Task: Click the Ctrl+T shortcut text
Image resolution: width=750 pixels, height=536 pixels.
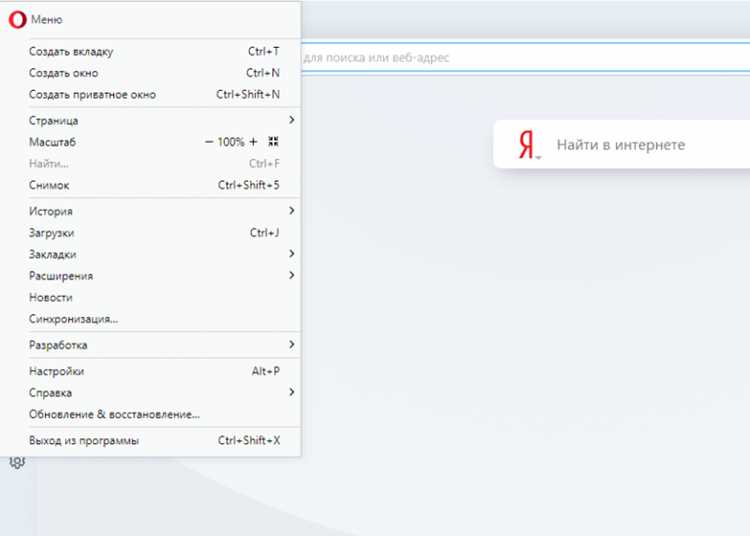Action: (264, 51)
